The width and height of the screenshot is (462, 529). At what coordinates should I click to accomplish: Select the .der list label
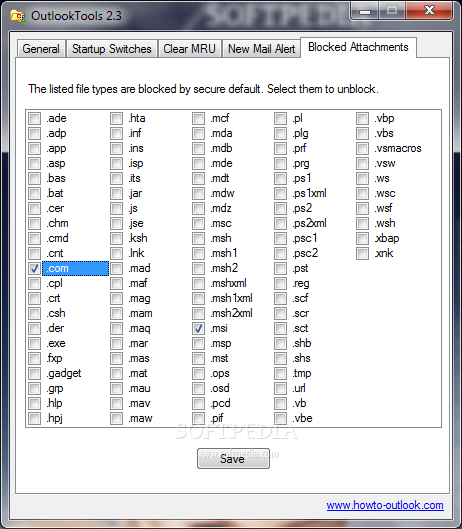pos(55,328)
